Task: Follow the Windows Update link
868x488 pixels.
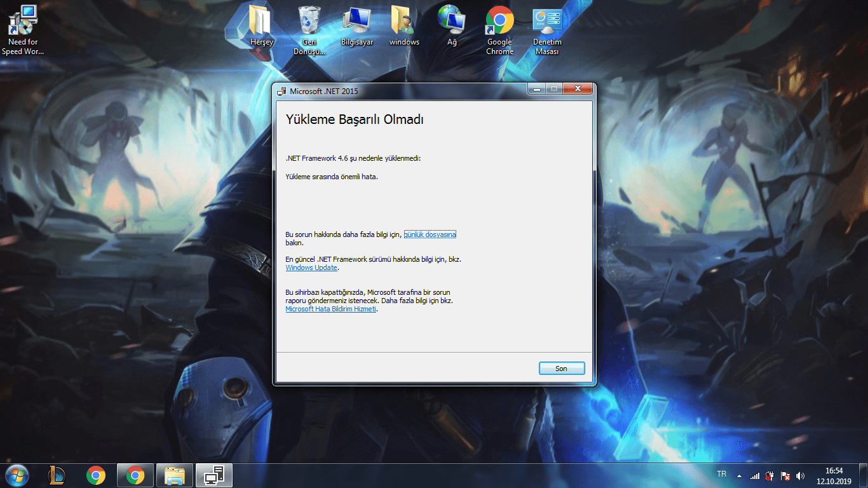Action: point(311,268)
